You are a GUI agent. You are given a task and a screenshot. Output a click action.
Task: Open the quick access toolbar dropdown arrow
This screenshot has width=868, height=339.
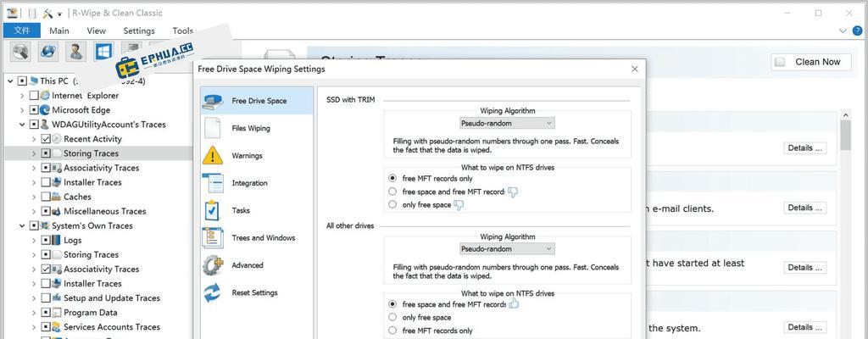click(60, 14)
